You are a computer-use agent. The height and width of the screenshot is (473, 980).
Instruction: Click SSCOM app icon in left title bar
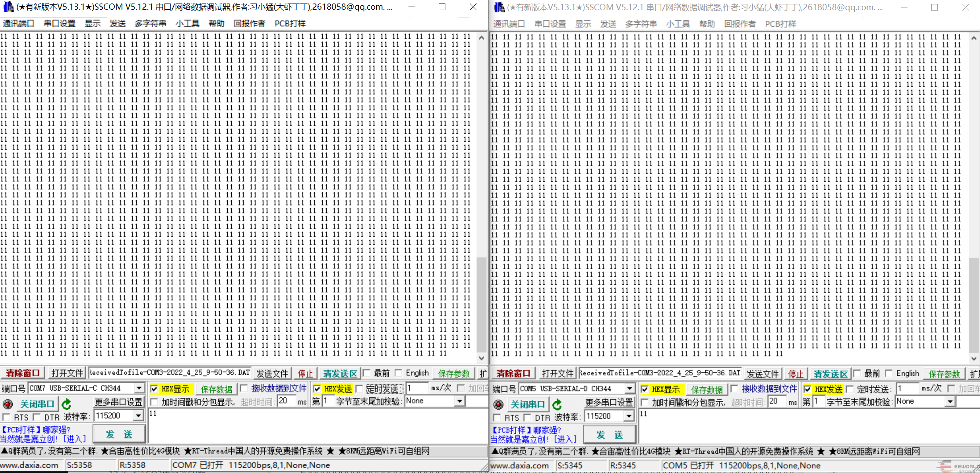point(8,7)
